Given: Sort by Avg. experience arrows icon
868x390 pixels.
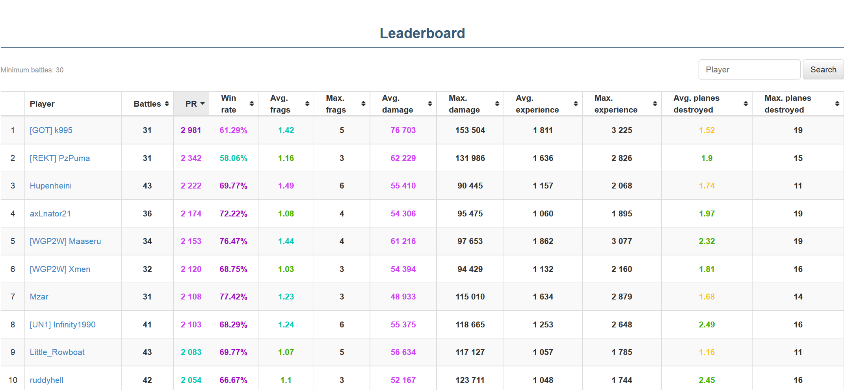Looking at the screenshot, I should click(x=576, y=104).
